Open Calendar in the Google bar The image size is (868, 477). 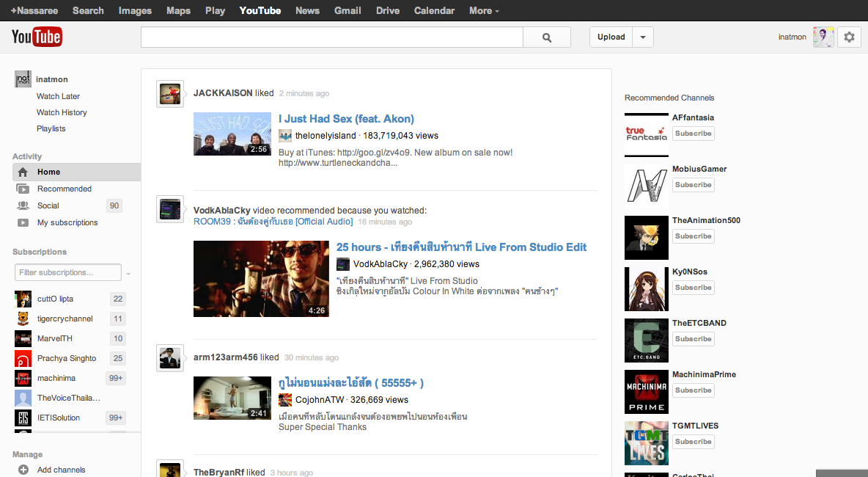(x=435, y=10)
